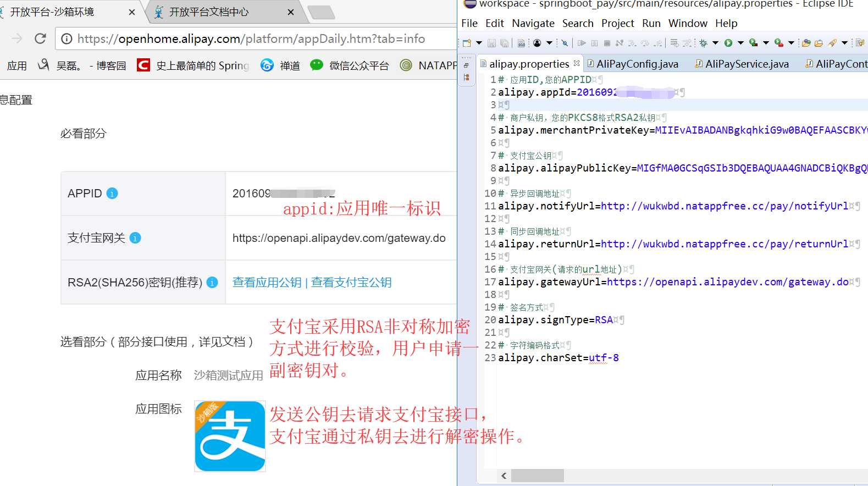Open the Run configurations dropdown arrow

click(740, 43)
